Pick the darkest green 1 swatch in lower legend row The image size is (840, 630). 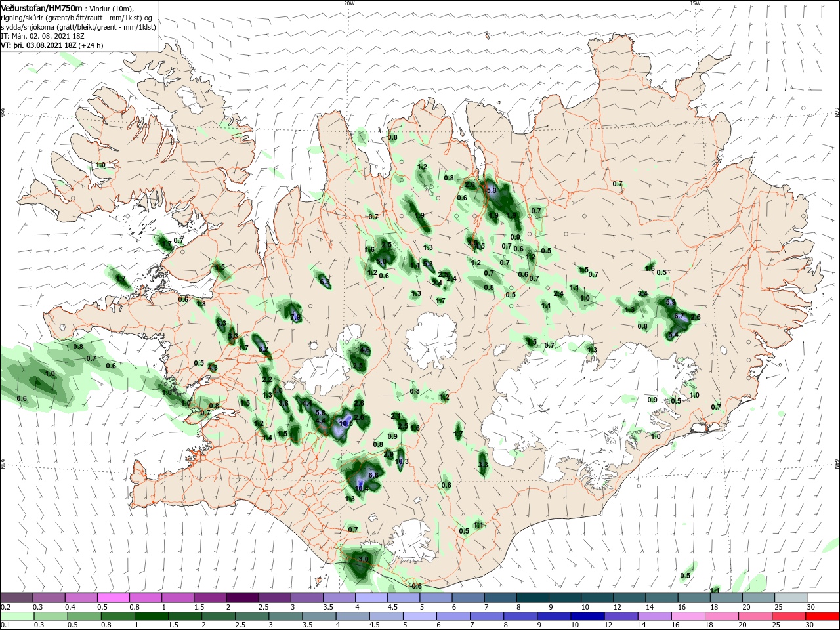151,616
